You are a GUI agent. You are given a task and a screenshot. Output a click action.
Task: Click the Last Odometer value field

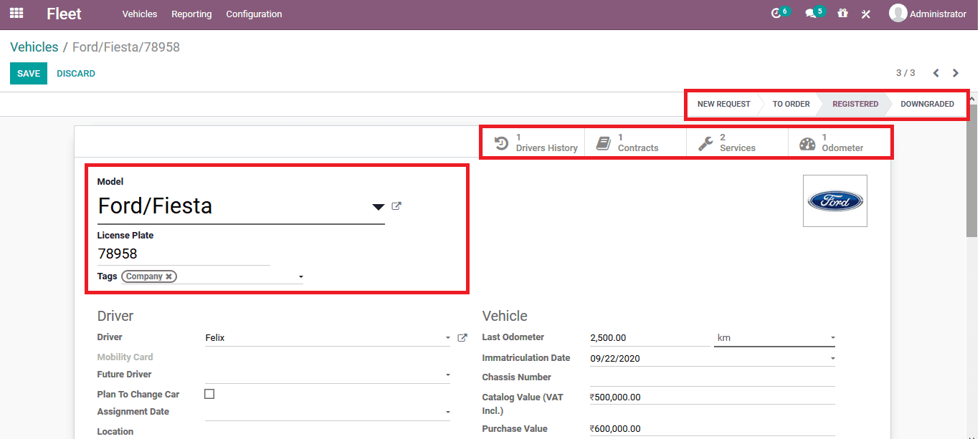pyautogui.click(x=650, y=338)
